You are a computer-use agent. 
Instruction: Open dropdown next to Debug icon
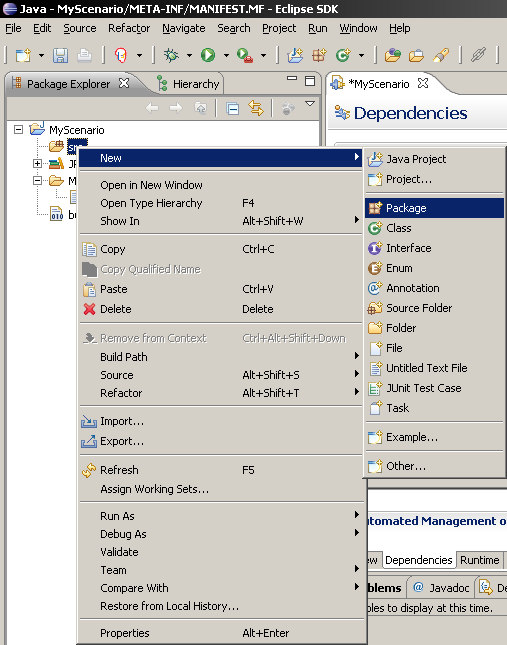tap(189, 55)
